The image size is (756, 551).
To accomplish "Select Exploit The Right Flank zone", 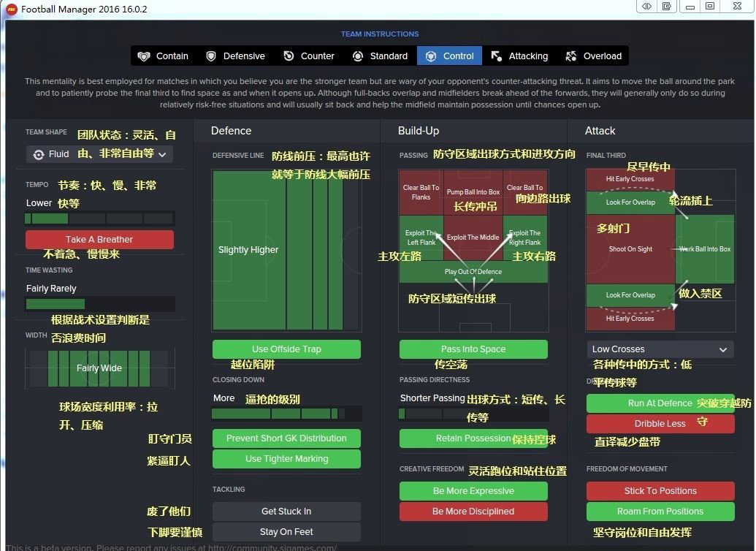I will [525, 237].
